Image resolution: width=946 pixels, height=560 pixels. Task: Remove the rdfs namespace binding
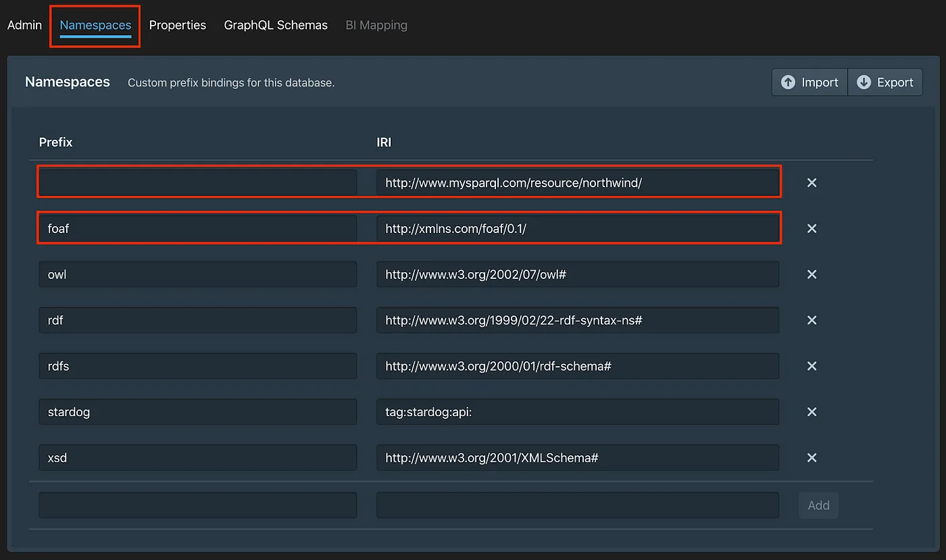click(x=812, y=366)
